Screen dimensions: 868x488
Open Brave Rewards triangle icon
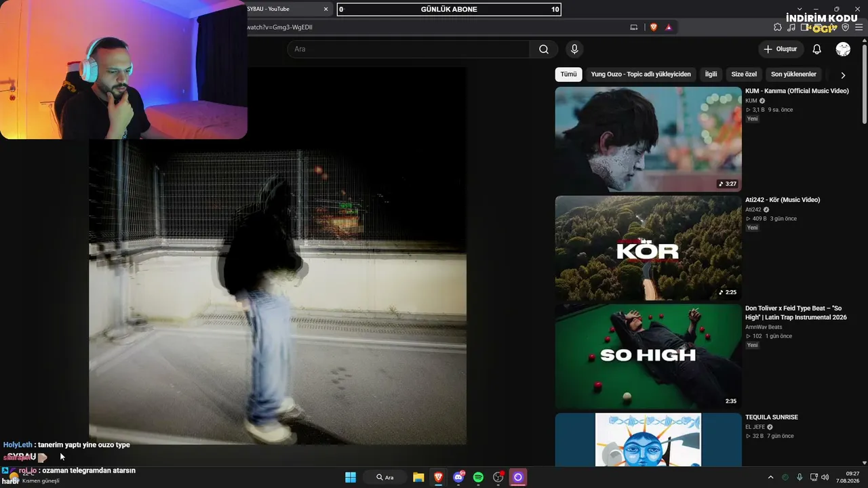[x=669, y=27]
